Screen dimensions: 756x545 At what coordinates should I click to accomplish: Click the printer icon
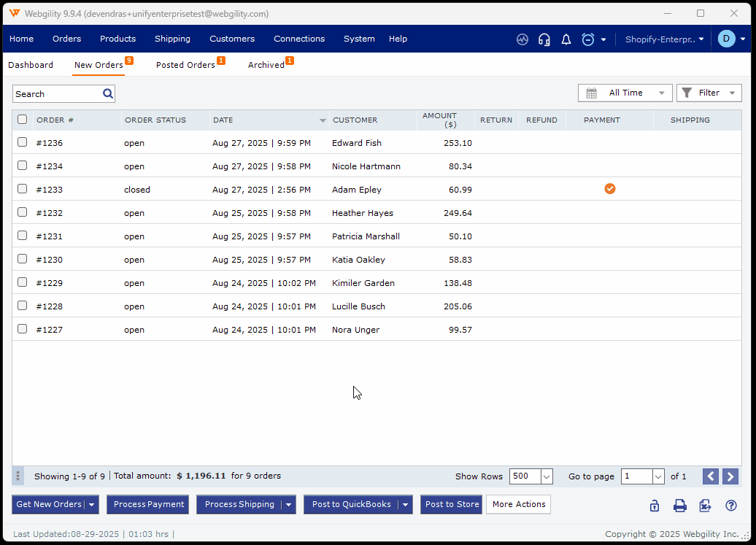(x=679, y=506)
